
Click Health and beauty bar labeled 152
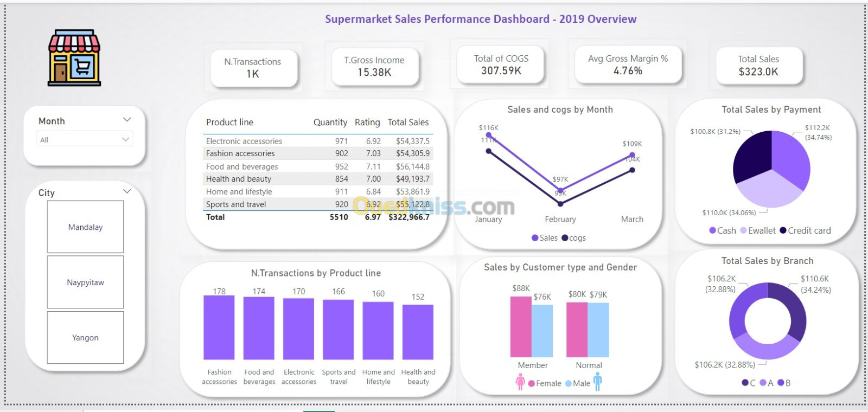pos(418,332)
